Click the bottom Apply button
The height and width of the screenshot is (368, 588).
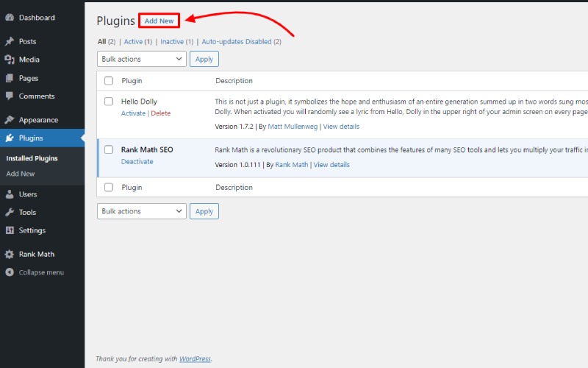pyautogui.click(x=204, y=211)
